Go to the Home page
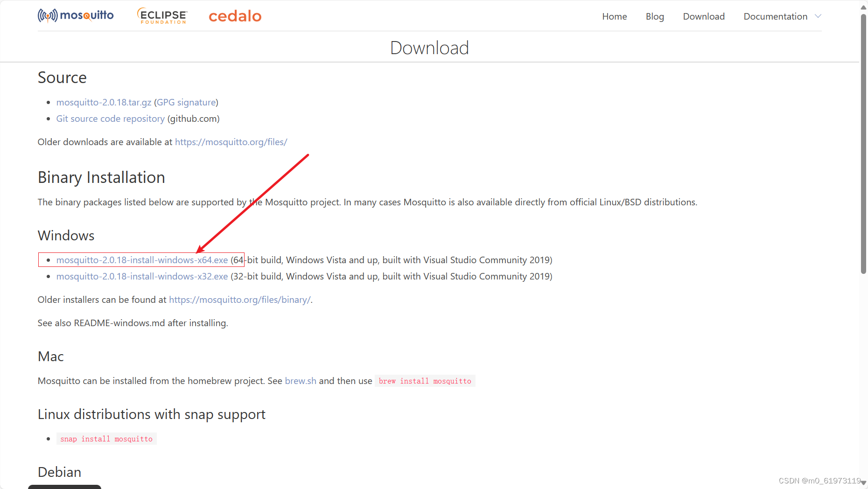 (614, 16)
